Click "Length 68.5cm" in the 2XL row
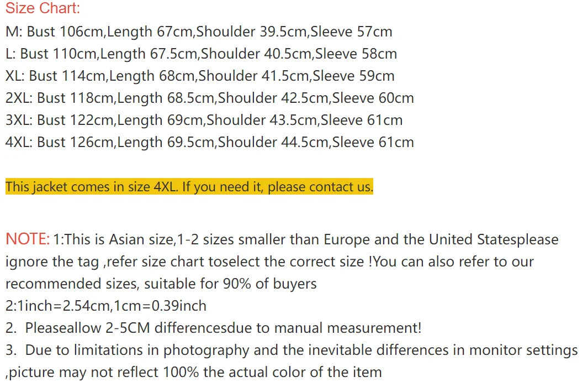Image resolution: width=588 pixels, height=382 pixels. click(x=165, y=98)
